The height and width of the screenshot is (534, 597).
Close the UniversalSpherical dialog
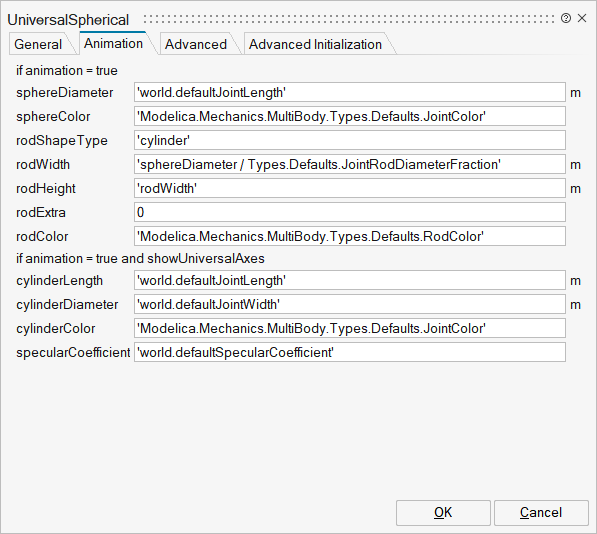[x=582, y=18]
